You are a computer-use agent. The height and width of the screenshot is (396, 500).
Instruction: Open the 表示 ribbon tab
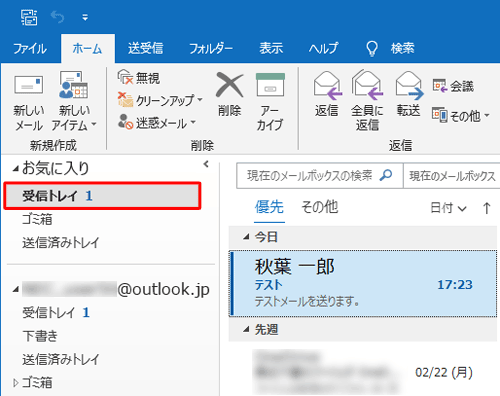(x=271, y=49)
